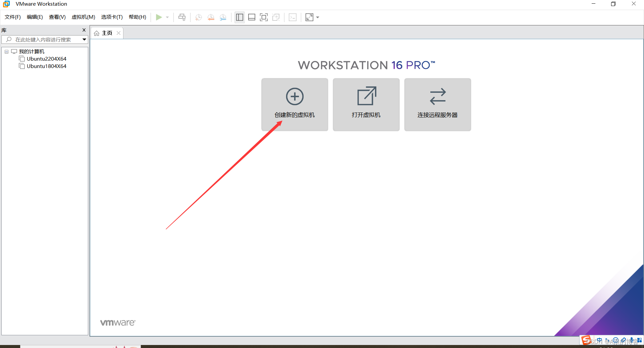Click the Unity mode toolbar icon
644x348 pixels.
pos(276,17)
